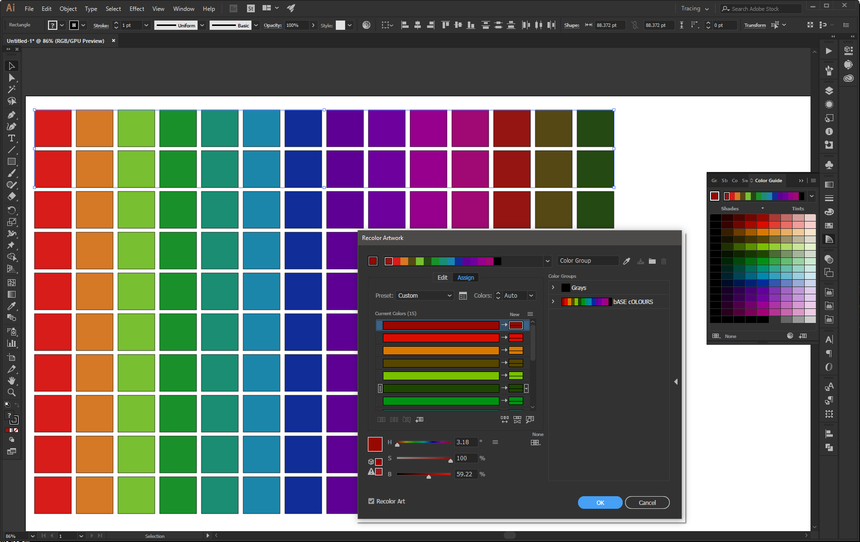Select the Magic Wand tool
860x542 pixels.
(12, 90)
